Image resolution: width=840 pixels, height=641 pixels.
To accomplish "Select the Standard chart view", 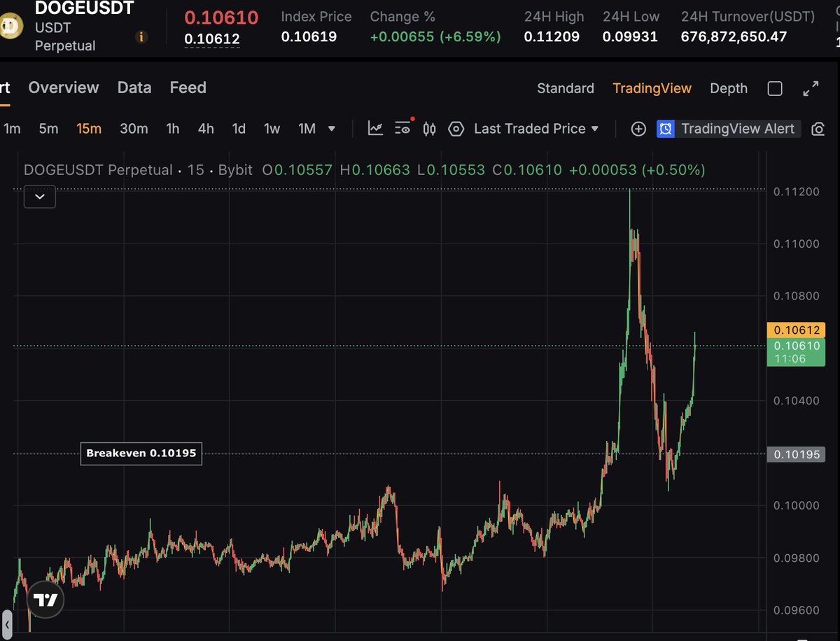I will (x=566, y=88).
